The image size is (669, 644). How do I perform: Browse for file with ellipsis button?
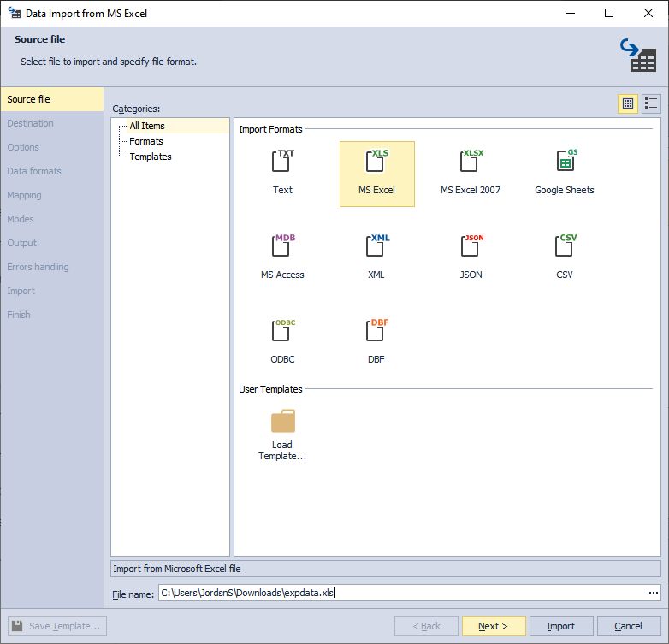tap(654, 593)
